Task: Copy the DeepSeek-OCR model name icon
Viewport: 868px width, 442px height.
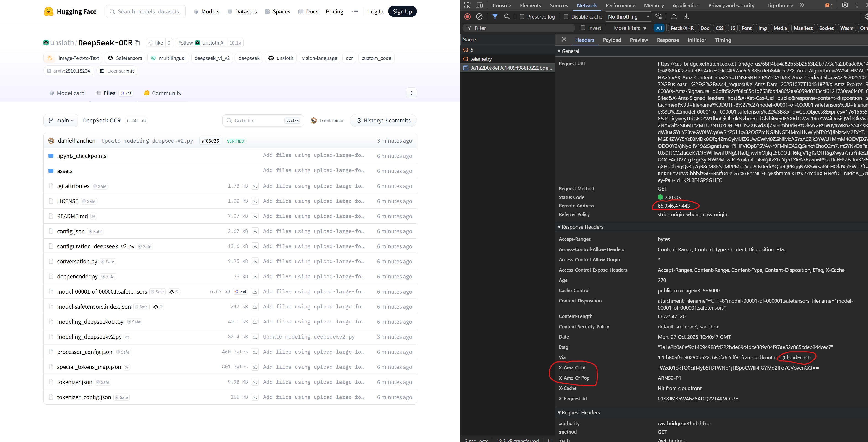Action: tap(137, 42)
